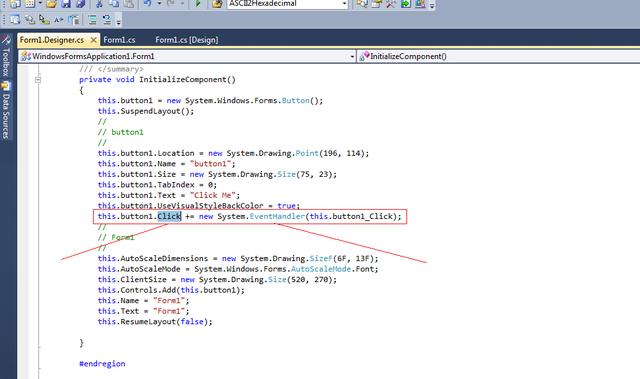Click the New Project toolbar icon
This screenshot has height=379, width=640.
point(16,4)
